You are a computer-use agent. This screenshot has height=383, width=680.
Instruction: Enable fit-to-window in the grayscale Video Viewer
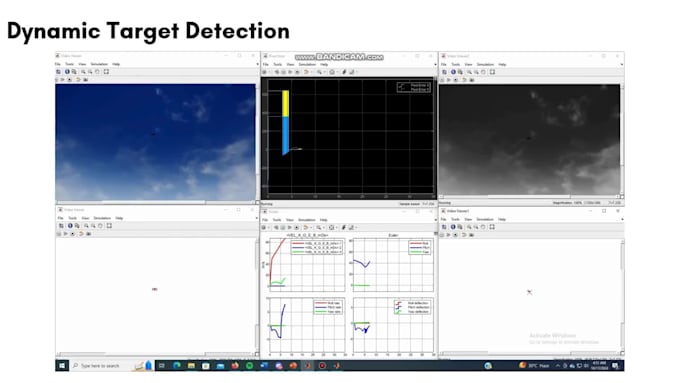(x=492, y=72)
